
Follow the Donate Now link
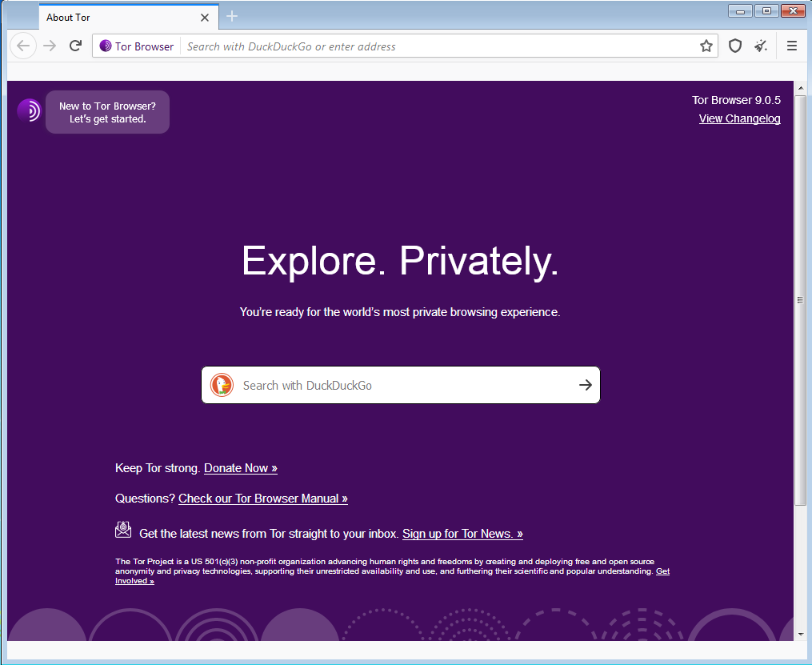point(241,468)
